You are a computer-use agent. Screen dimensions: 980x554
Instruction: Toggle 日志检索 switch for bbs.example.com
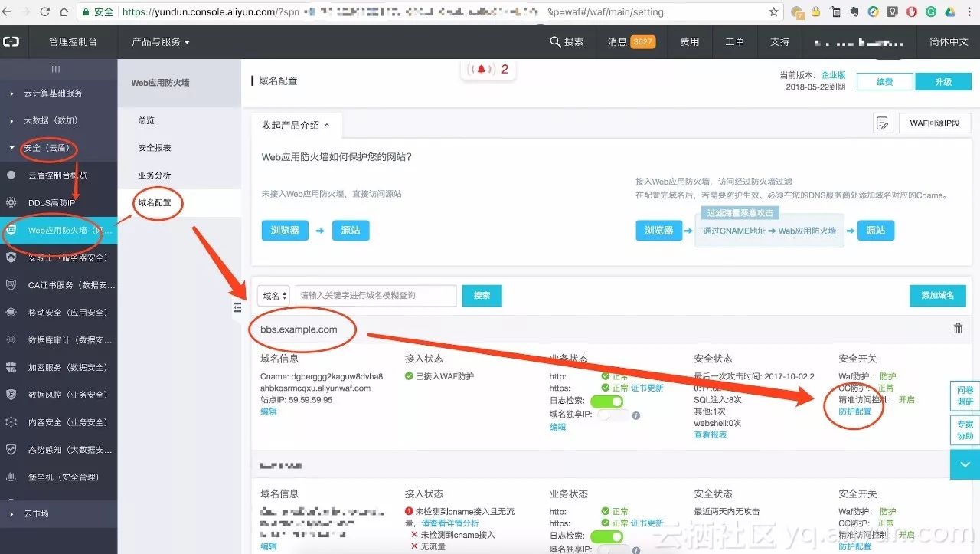click(x=606, y=401)
